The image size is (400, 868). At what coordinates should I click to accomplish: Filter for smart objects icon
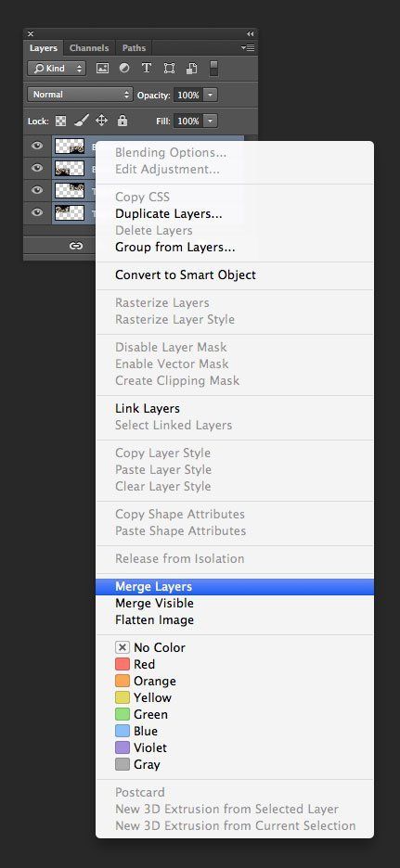click(192, 69)
